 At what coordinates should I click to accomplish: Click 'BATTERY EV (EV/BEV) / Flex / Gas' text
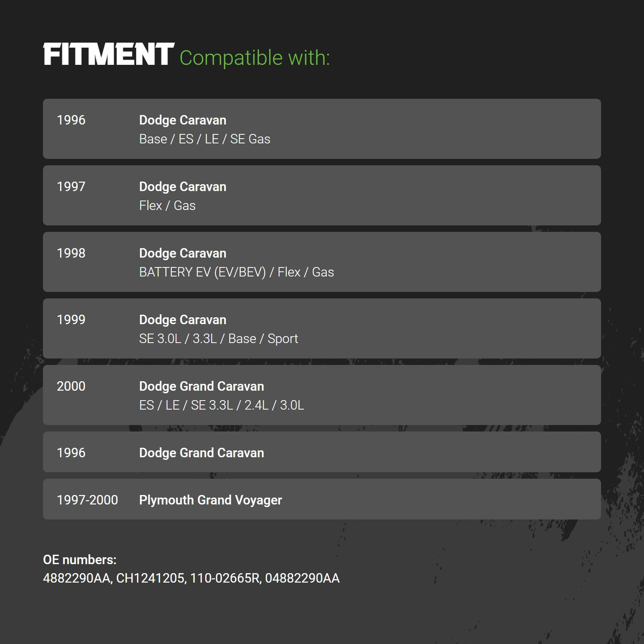(x=237, y=272)
